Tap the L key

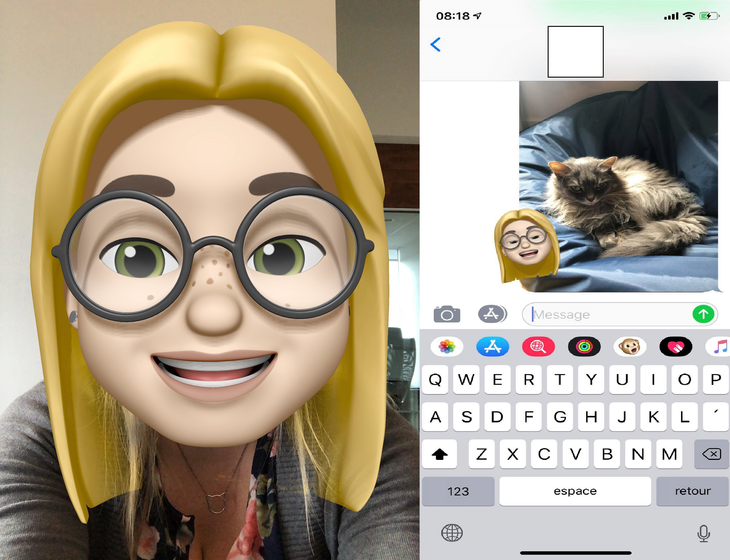pyautogui.click(x=685, y=417)
